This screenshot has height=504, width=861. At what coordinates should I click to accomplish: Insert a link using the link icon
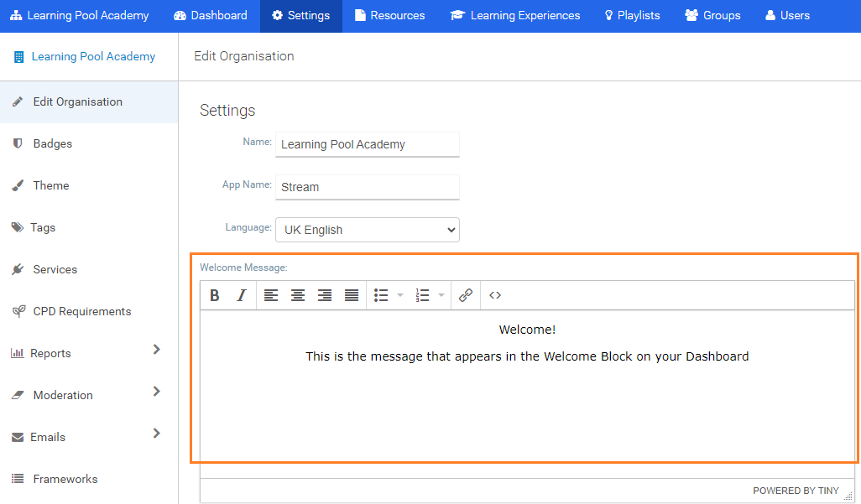tap(466, 295)
